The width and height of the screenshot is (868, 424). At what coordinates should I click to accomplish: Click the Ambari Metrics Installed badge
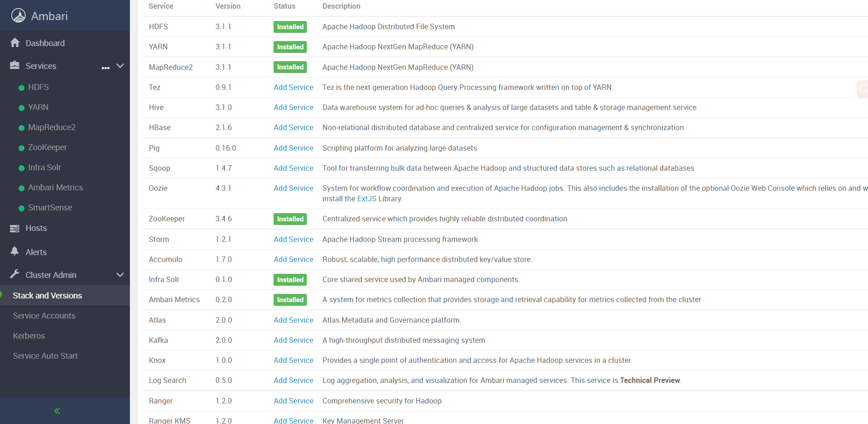(x=290, y=300)
